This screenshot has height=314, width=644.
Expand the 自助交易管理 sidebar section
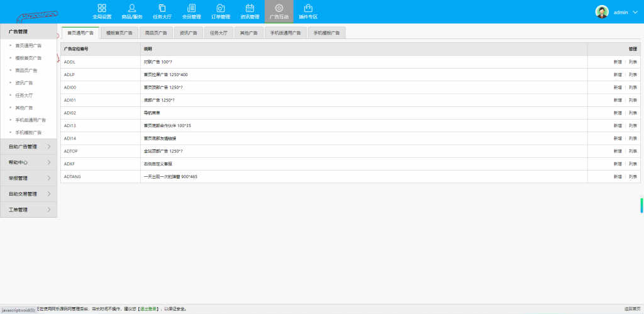[28, 194]
